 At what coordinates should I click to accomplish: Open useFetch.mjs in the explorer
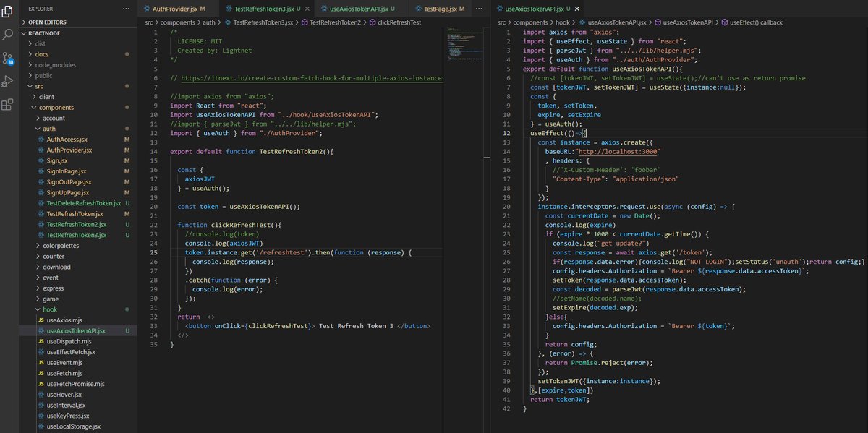[x=78, y=373]
